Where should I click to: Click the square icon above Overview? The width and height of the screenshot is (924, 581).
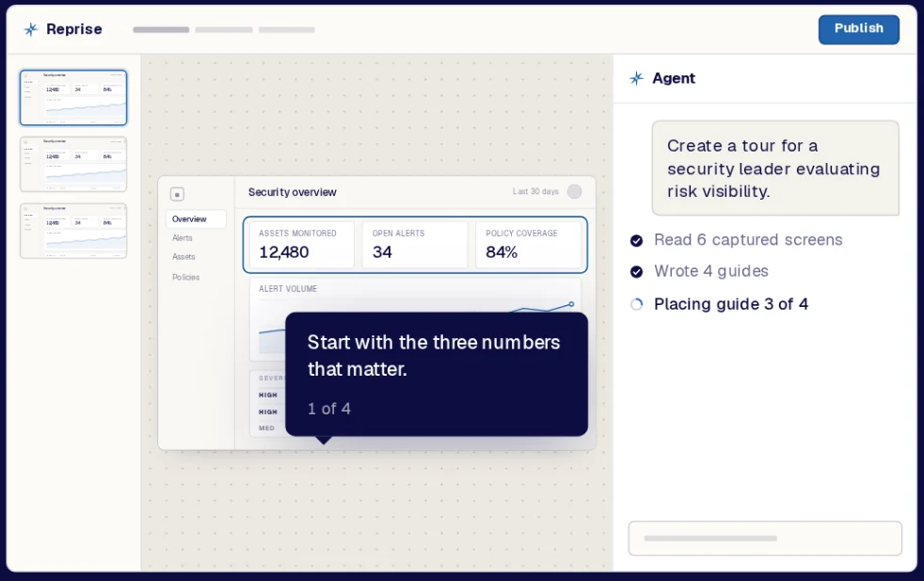coord(177,194)
